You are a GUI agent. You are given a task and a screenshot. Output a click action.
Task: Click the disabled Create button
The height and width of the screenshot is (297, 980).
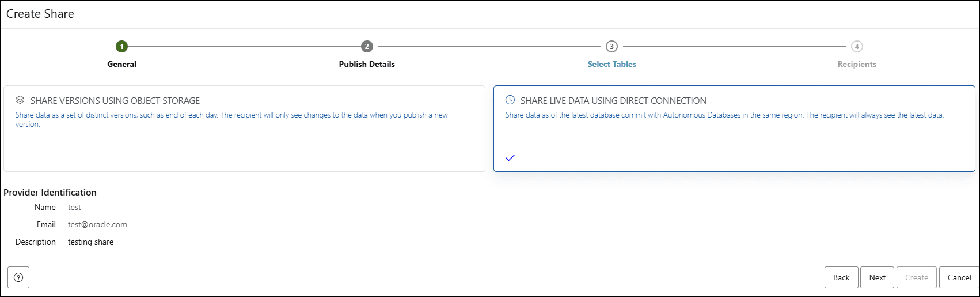tap(917, 277)
